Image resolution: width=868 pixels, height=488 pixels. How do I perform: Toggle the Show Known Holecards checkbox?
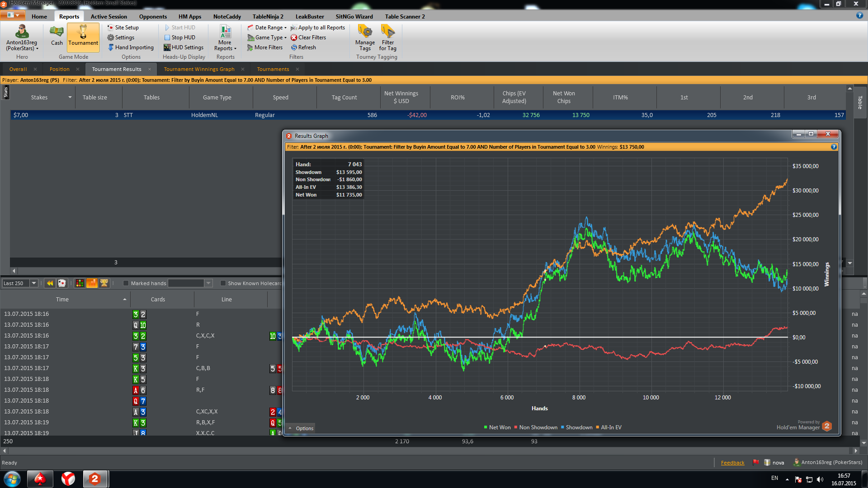pos(223,283)
